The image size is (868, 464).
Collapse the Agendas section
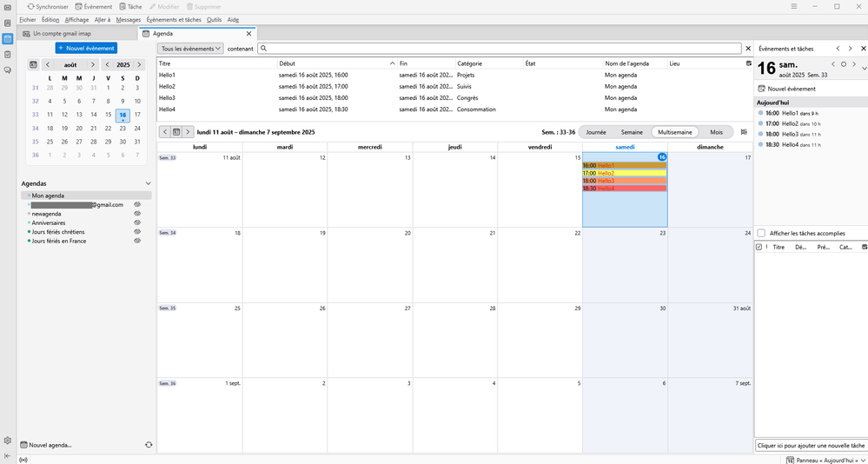click(149, 183)
